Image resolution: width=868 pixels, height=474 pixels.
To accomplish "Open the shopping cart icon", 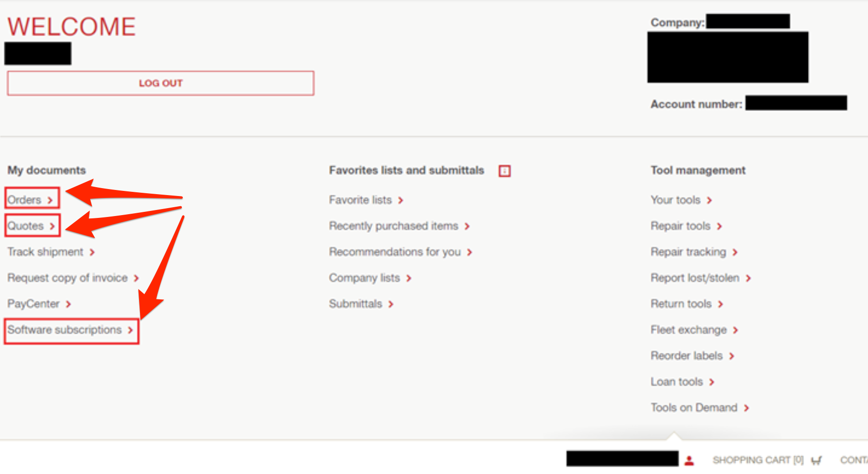I will 816,460.
